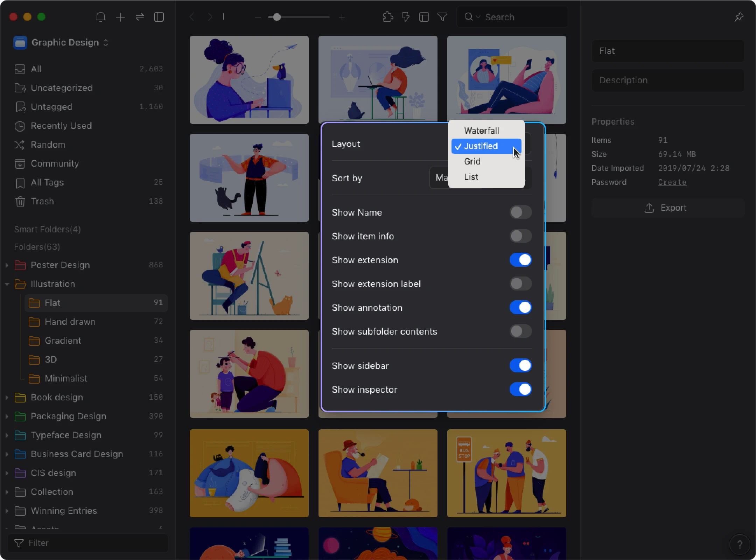This screenshot has width=756, height=560.
Task: Click the Recently Used clock icon
Action: 20,126
